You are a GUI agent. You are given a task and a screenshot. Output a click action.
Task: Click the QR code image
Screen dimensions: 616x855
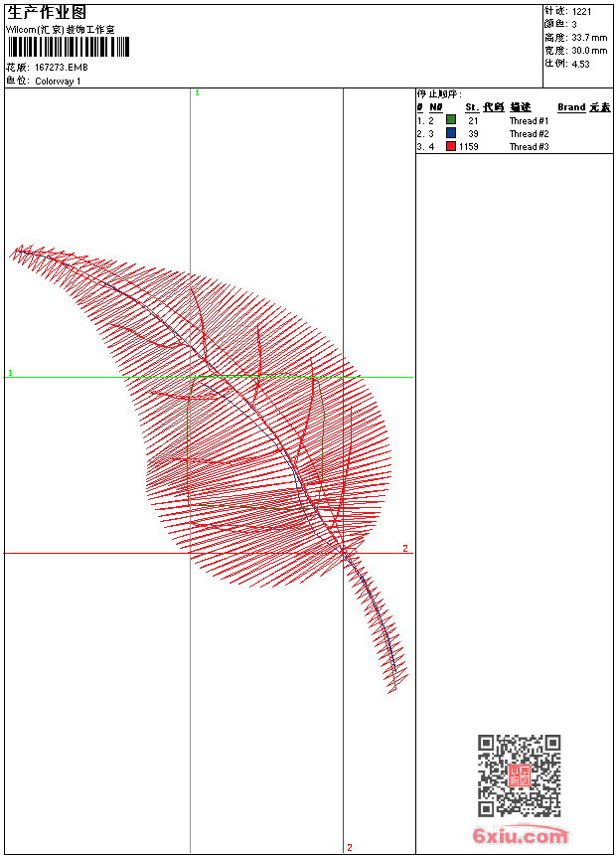click(x=519, y=774)
